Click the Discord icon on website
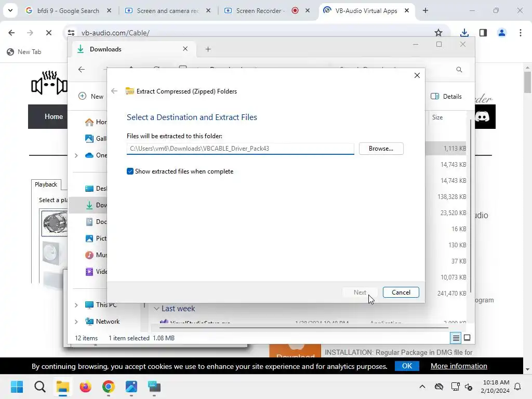This screenshot has height=399, width=532. click(x=482, y=117)
